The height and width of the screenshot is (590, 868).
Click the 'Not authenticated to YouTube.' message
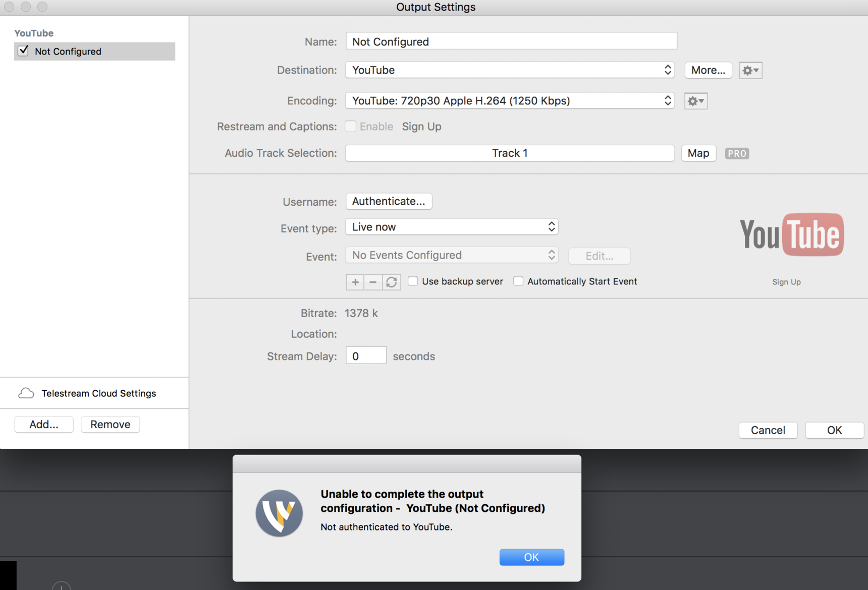point(387,527)
